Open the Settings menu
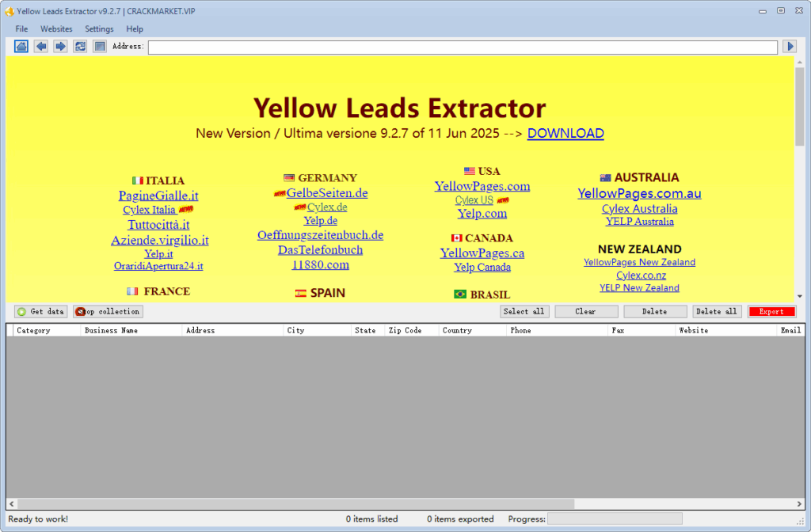 99,29
